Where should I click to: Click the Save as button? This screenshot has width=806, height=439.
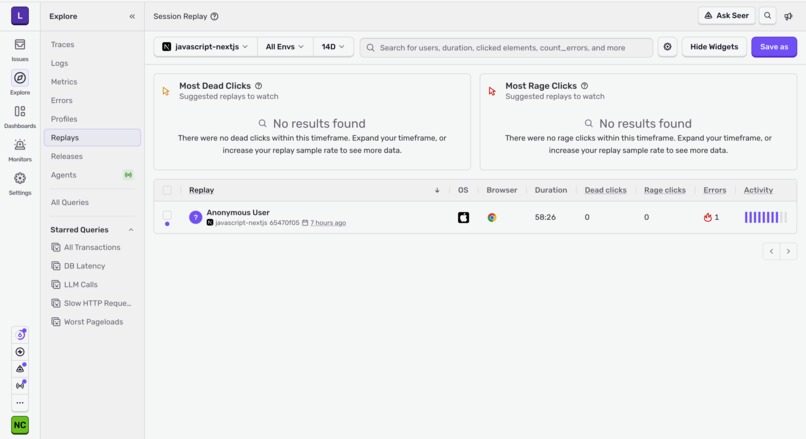pos(774,47)
